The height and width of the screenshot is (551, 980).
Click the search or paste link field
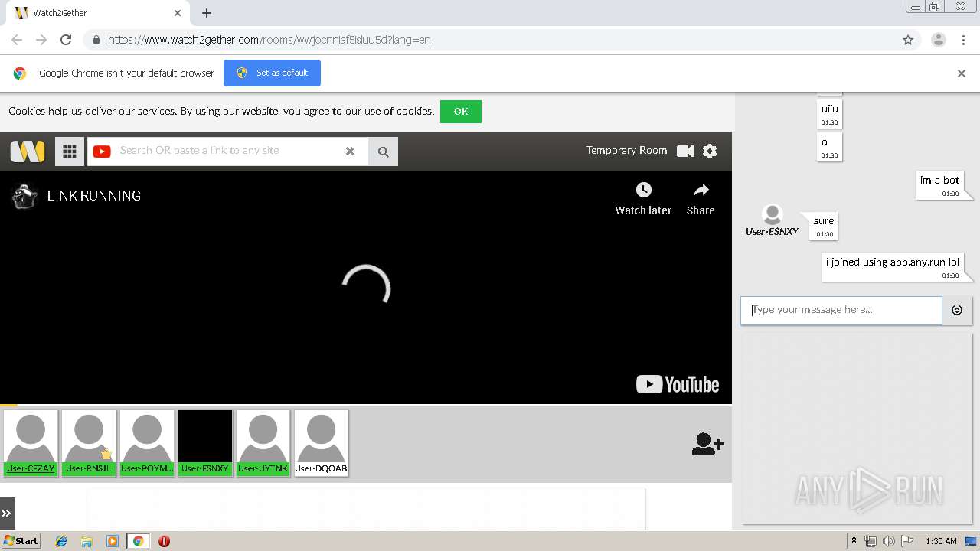tap(227, 151)
